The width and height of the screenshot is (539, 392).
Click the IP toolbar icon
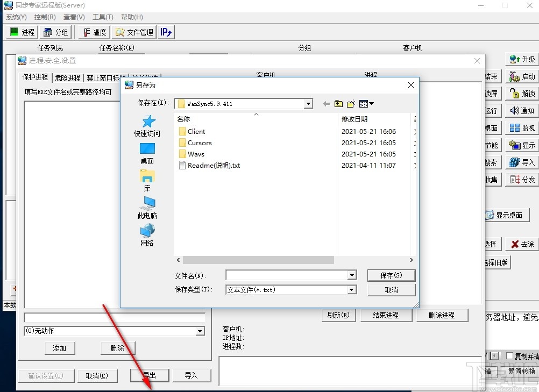pyautogui.click(x=166, y=32)
